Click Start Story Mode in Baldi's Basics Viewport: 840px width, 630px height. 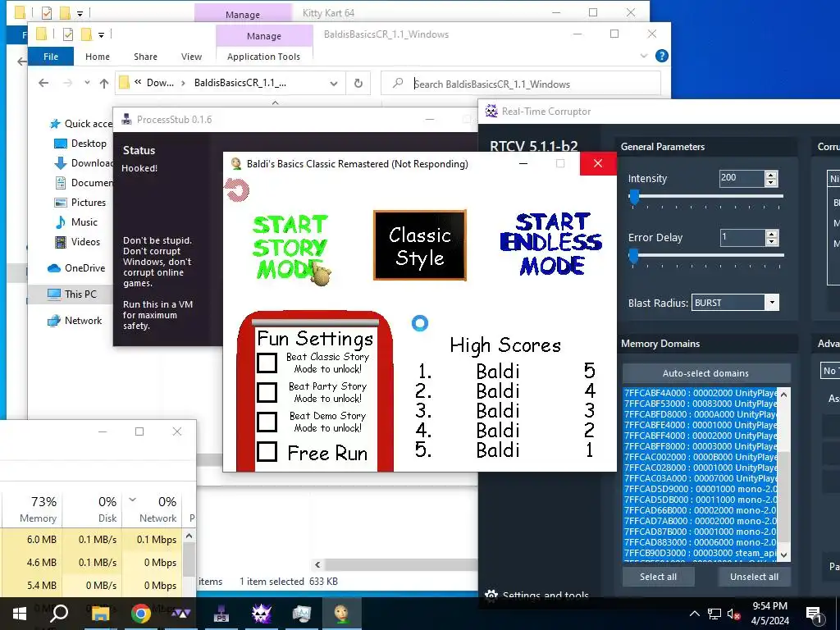pyautogui.click(x=290, y=247)
